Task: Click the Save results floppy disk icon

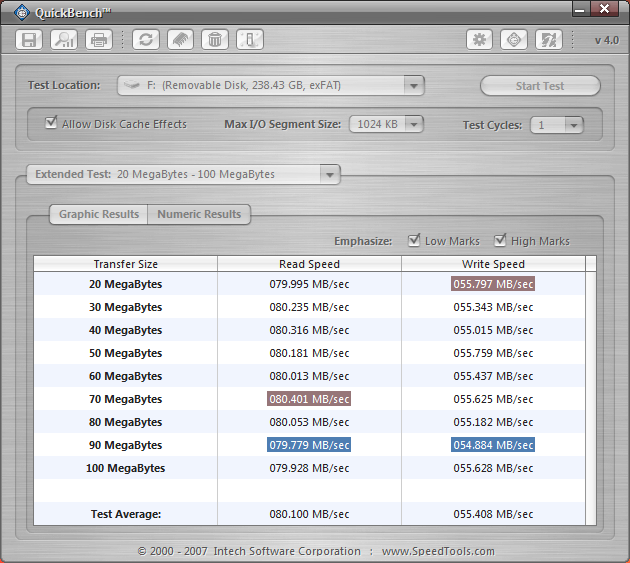Action: click(x=30, y=40)
